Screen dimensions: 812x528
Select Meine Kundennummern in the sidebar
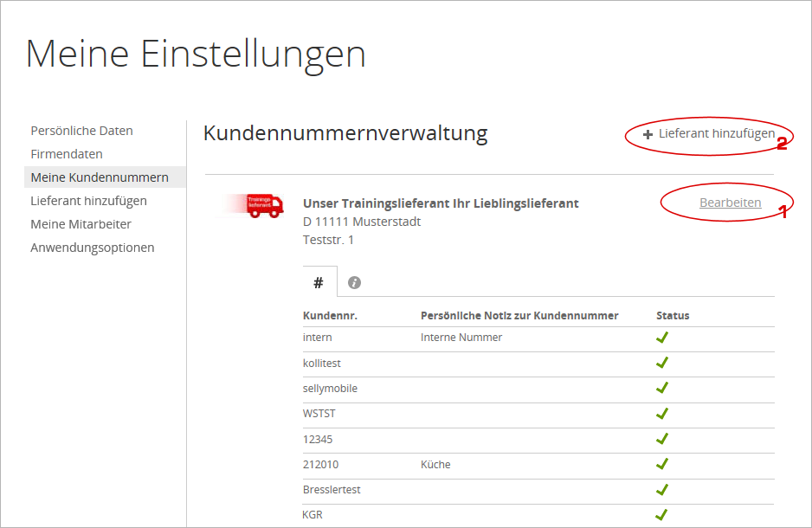tap(100, 177)
